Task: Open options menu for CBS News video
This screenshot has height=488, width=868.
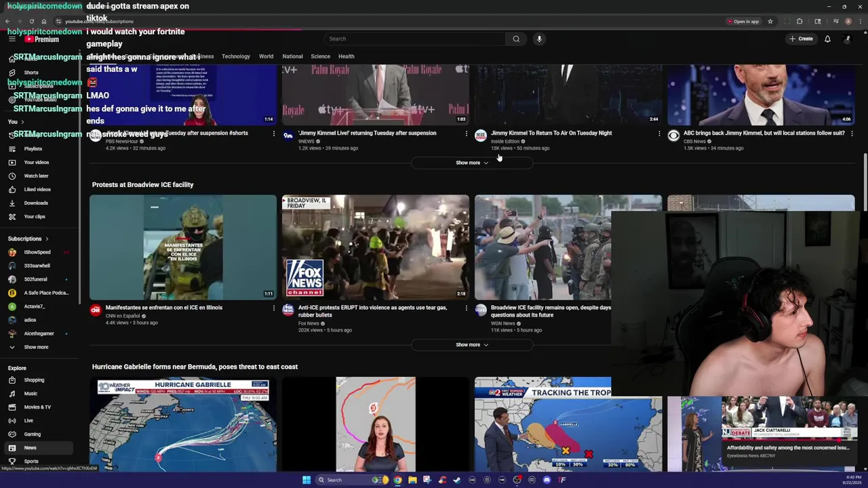Action: click(852, 134)
